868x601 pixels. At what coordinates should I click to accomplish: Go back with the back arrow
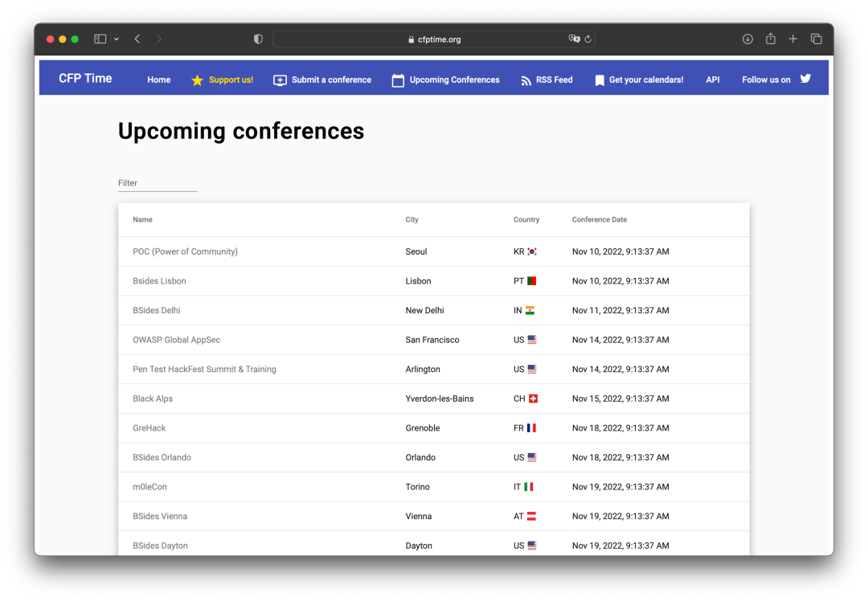coord(137,39)
